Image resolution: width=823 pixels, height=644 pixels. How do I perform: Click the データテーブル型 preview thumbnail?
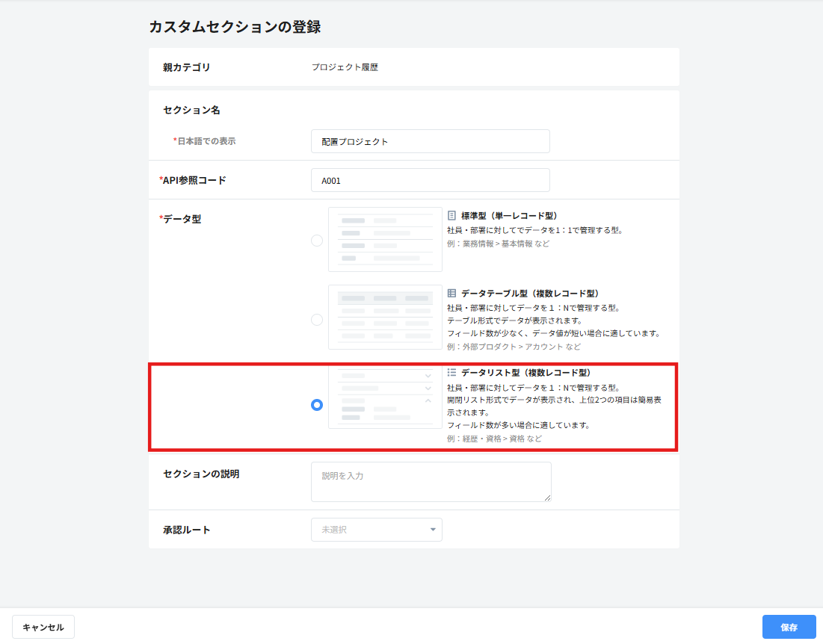click(x=385, y=318)
